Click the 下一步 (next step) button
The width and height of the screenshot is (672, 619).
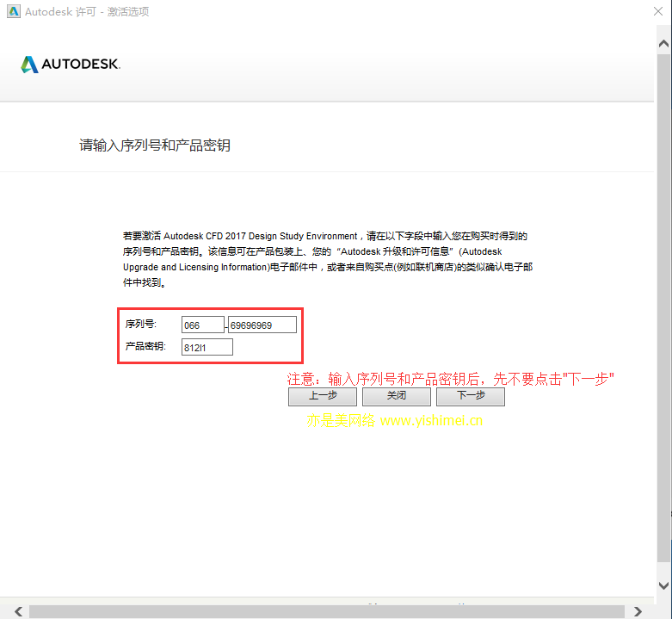point(471,396)
